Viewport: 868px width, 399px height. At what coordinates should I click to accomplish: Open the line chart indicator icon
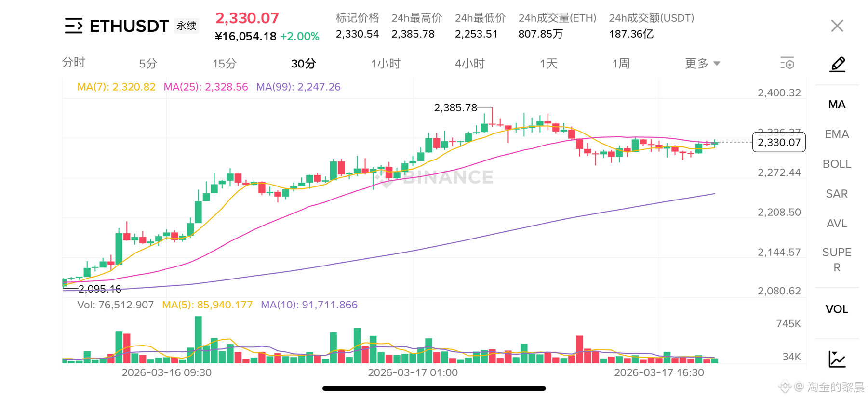[x=837, y=359]
